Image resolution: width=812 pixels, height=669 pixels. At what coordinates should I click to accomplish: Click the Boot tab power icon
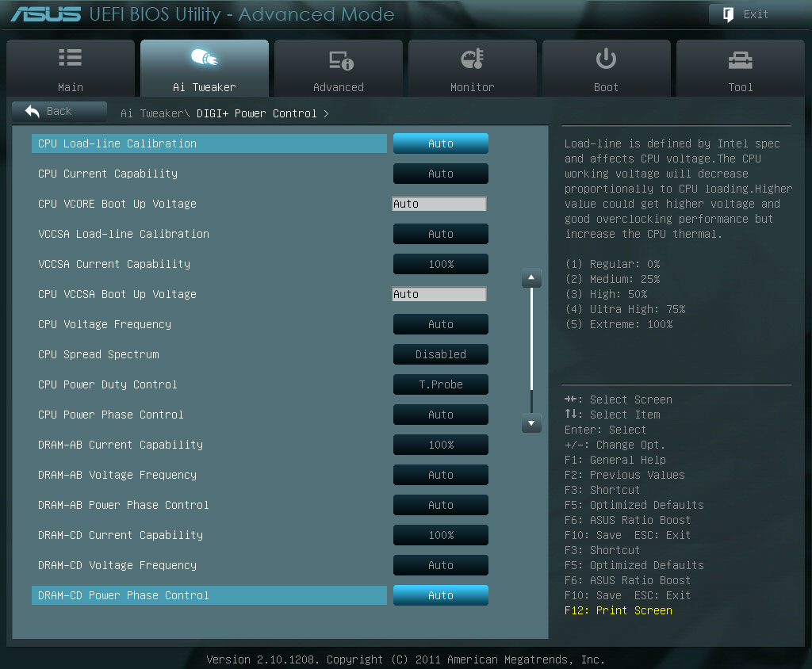coord(606,59)
